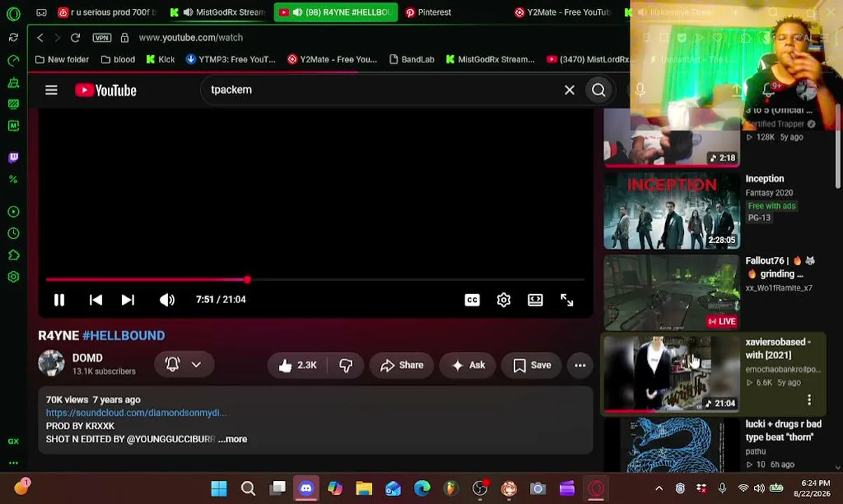This screenshot has height=504, width=843.
Task: Go to the YouTube home logo
Action: [x=106, y=90]
